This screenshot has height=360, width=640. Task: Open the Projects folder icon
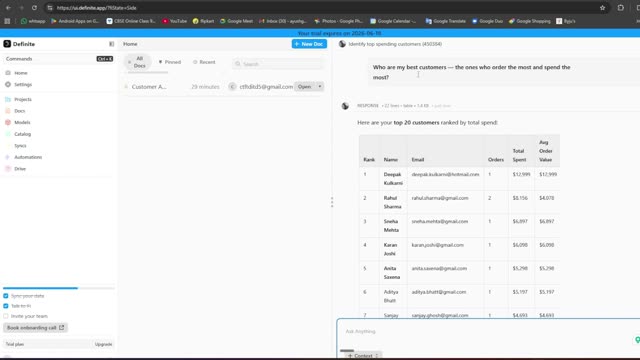coord(8,100)
